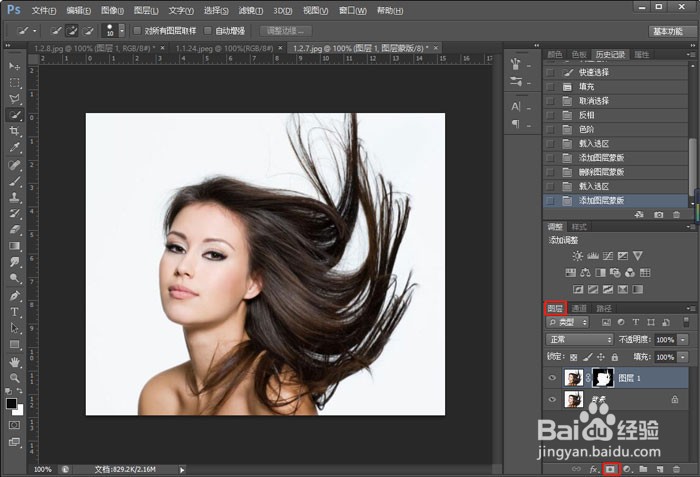Click Levels adjustment icon
Viewport: 700px width, 477px height.
pos(593,256)
